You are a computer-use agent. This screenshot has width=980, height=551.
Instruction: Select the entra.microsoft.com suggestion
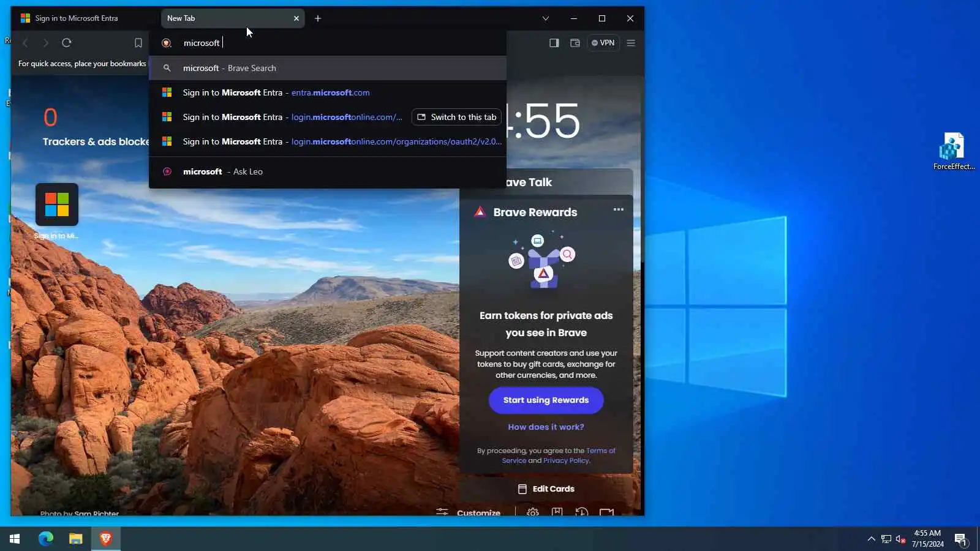pos(328,92)
